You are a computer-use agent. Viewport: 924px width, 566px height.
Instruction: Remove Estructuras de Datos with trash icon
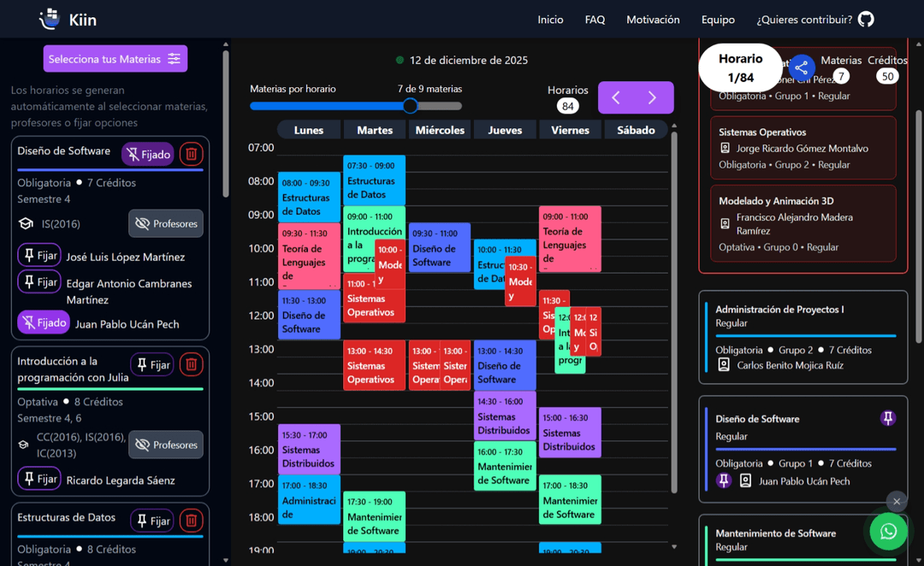[191, 521]
